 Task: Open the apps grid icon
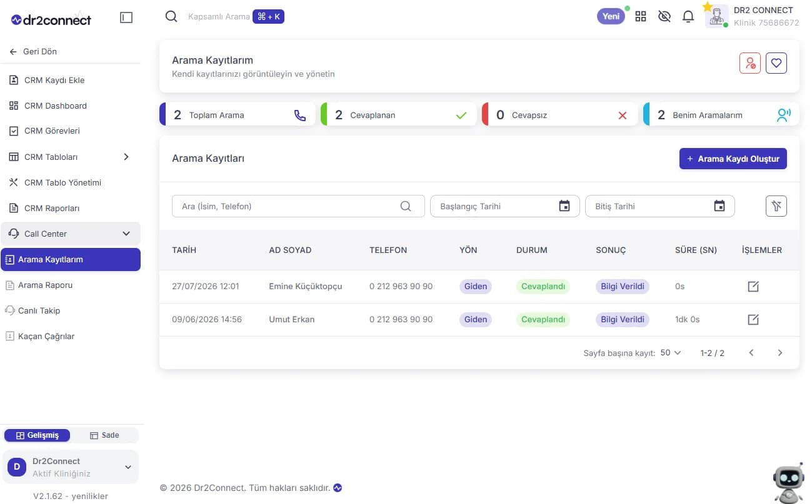pos(641,17)
